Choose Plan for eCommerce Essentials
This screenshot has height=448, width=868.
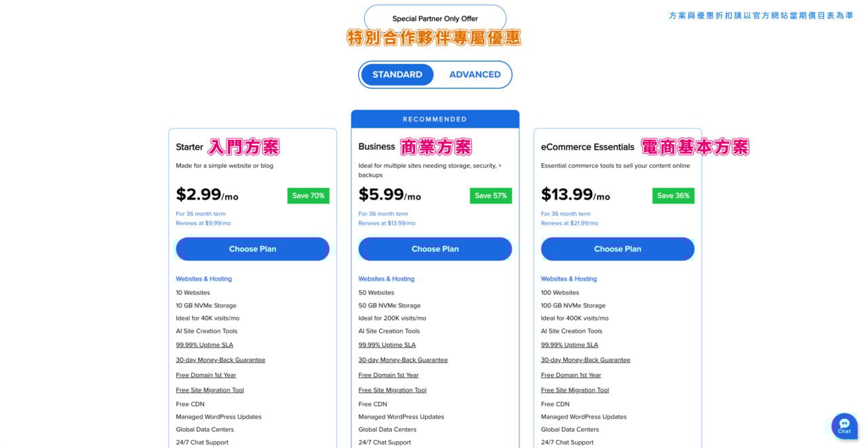617,248
